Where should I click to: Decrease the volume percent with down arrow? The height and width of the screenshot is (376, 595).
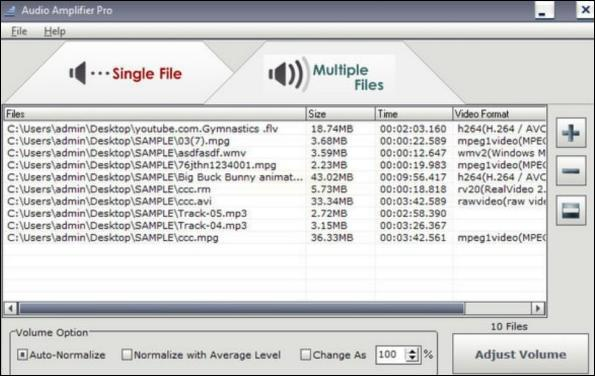pyautogui.click(x=412, y=359)
